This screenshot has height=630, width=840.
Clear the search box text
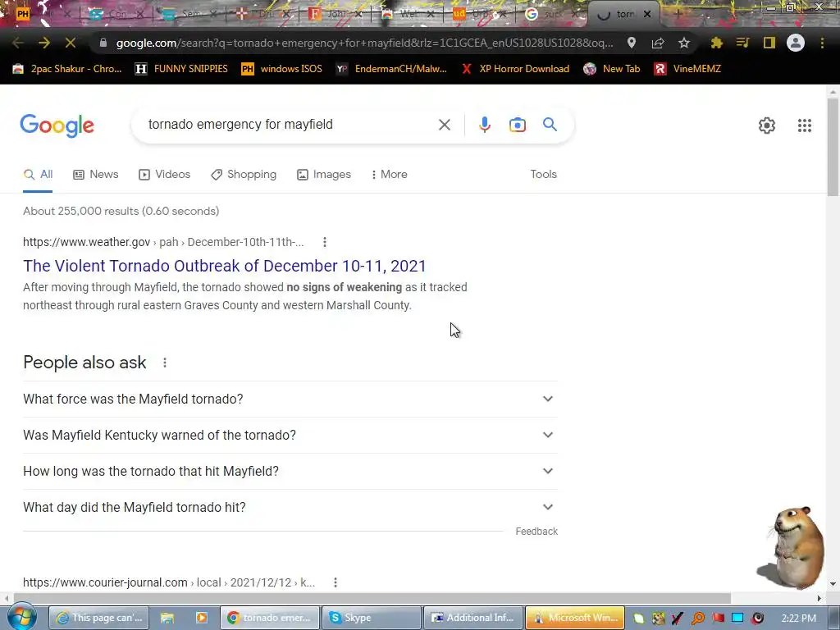coord(444,125)
